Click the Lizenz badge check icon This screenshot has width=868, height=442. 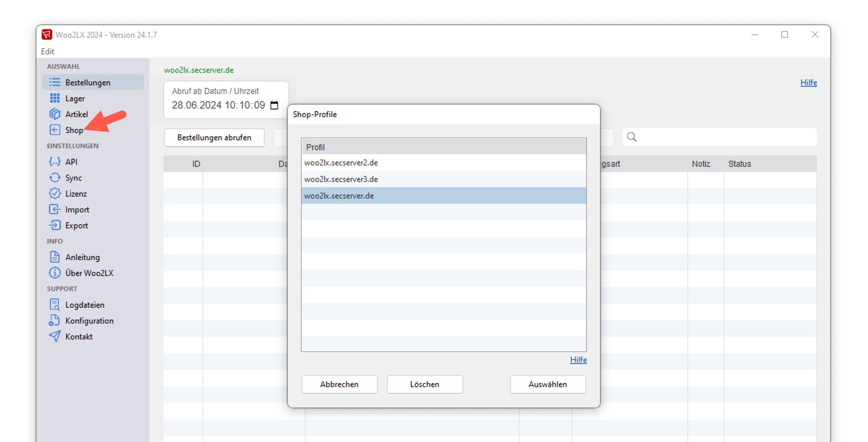55,193
